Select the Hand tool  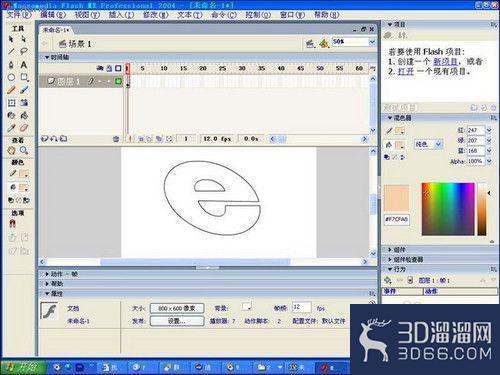click(11, 151)
